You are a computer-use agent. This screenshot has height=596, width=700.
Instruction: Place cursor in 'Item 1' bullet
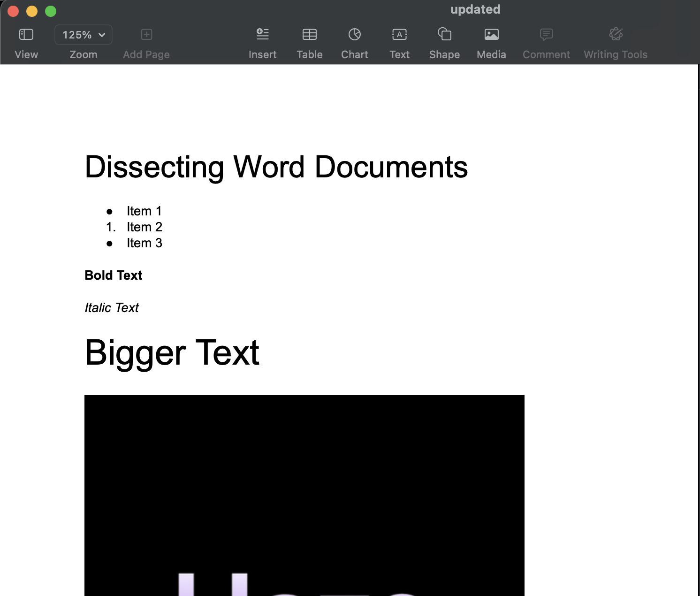coord(144,211)
